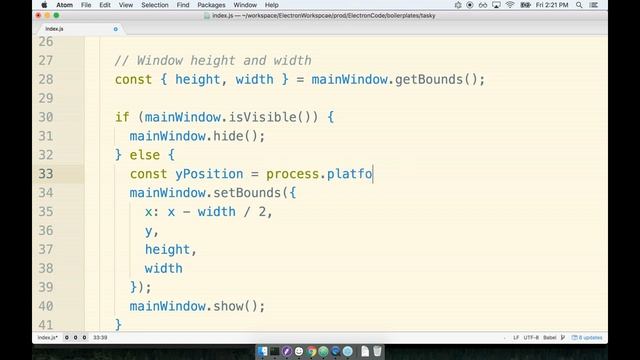Image resolution: width=640 pixels, height=360 pixels.
Task: Click the screen recording circle icon
Action: coord(470,5)
